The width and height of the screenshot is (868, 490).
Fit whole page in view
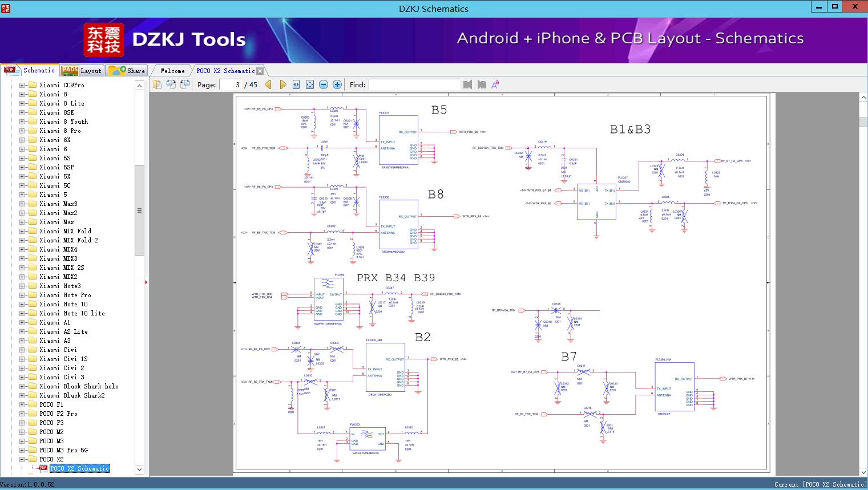tap(310, 84)
